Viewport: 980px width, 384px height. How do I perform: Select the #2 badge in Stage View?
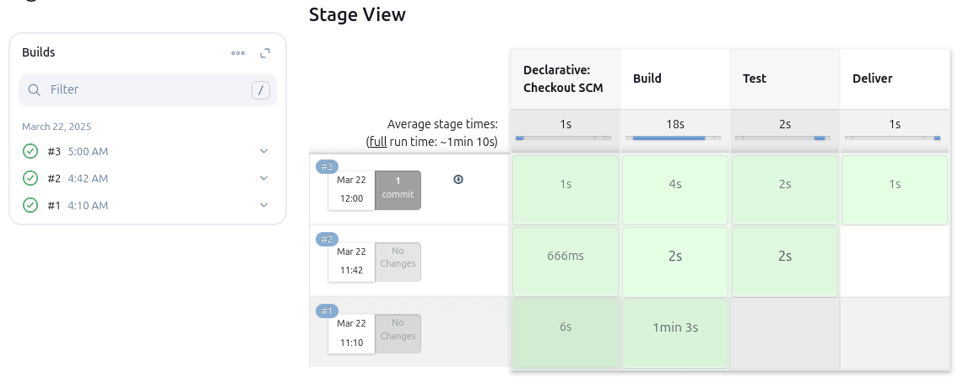(x=326, y=239)
